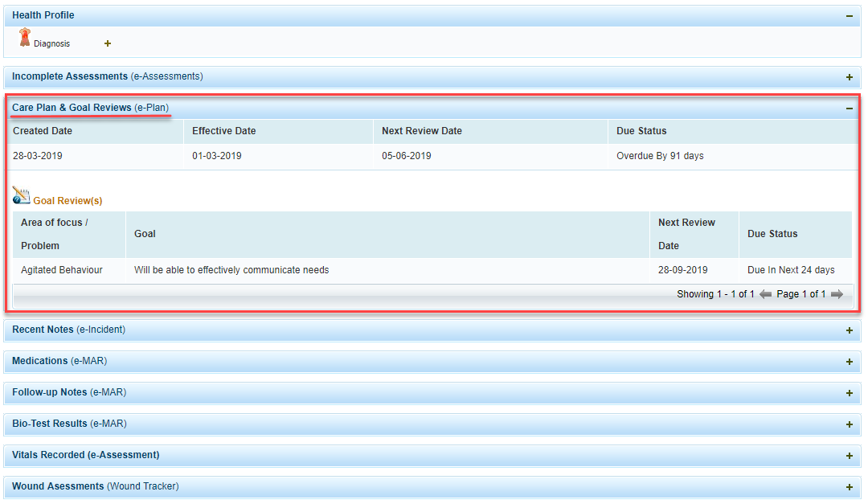Go to previous page using left arrow

pyautogui.click(x=766, y=294)
